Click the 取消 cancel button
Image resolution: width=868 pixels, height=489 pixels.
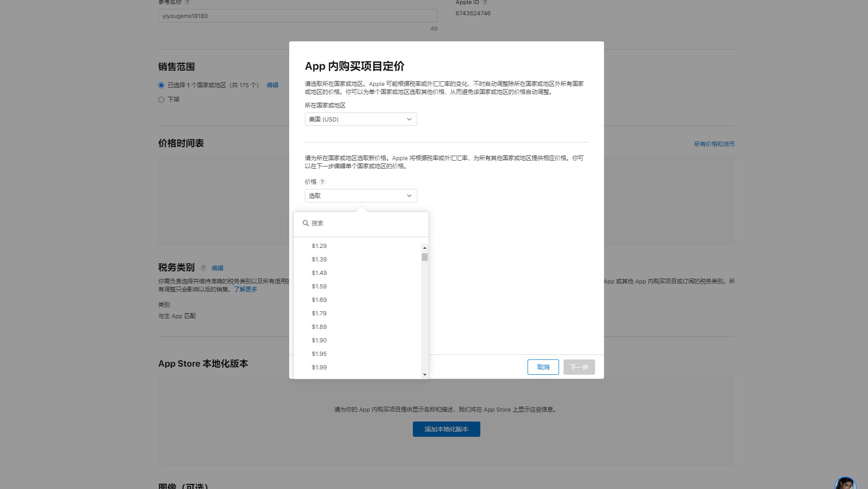coord(543,368)
